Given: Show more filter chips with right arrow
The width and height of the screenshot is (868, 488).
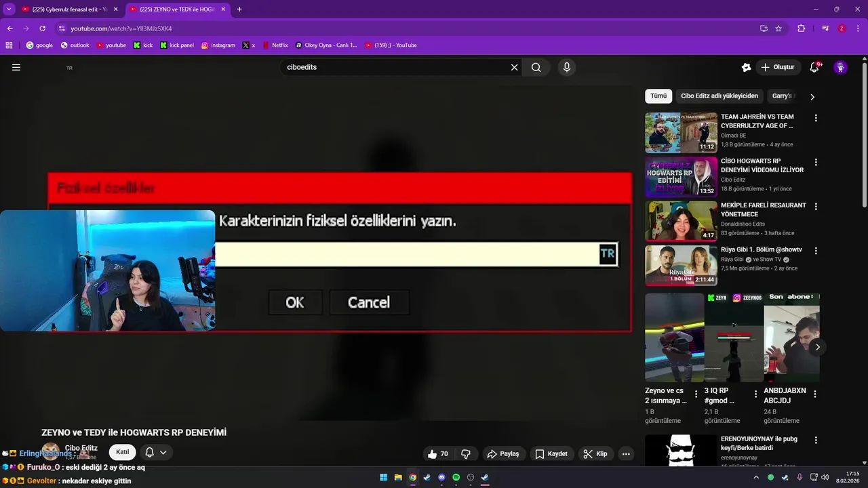Looking at the screenshot, I should tap(812, 96).
